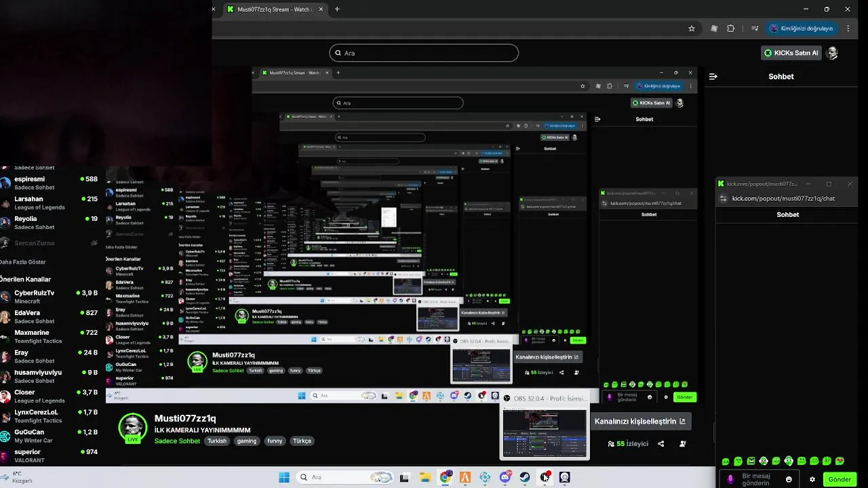Click the Musti077zz1q channel name
Image resolution: width=868 pixels, height=488 pixels.
185,418
